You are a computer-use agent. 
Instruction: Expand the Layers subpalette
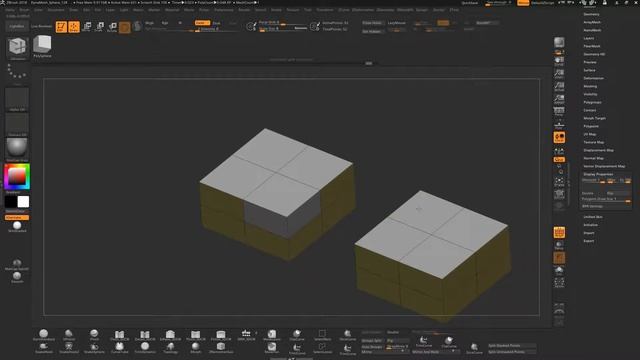click(589, 38)
